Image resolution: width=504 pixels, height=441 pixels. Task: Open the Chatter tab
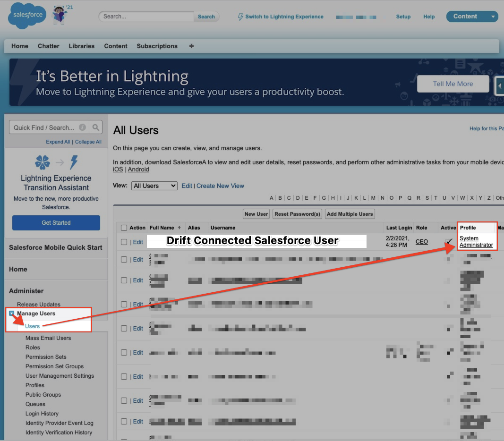pos(49,46)
